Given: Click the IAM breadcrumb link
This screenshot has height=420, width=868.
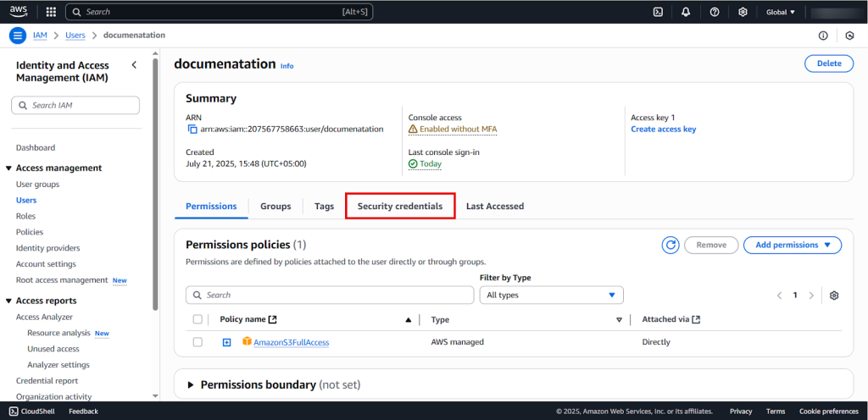Looking at the screenshot, I should pos(40,35).
